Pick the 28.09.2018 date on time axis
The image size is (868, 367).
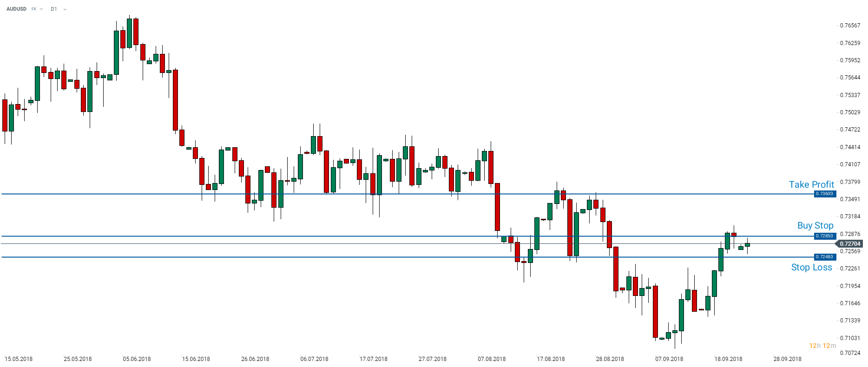787,359
